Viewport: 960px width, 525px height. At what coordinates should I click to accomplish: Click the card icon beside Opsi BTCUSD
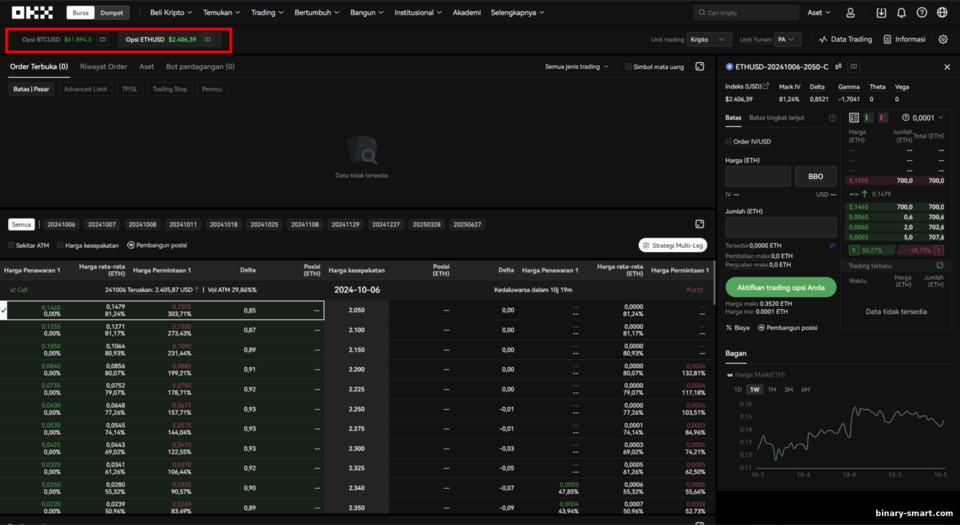coord(103,39)
